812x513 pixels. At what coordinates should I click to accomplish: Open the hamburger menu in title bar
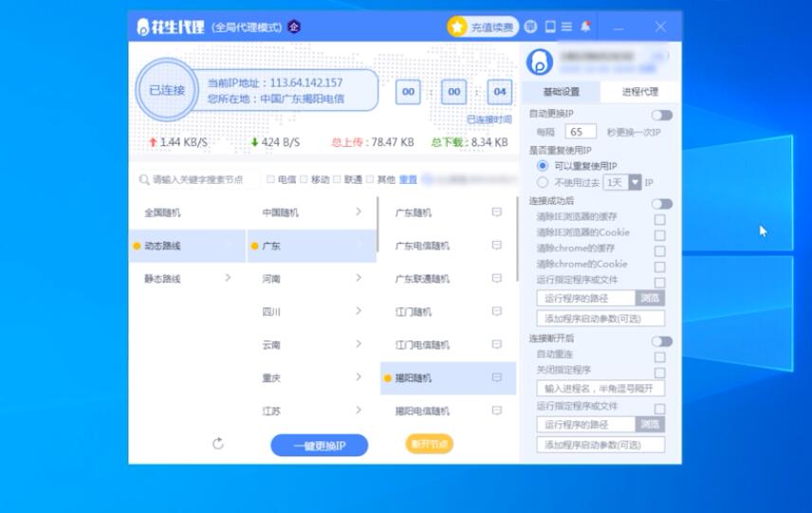click(x=566, y=27)
